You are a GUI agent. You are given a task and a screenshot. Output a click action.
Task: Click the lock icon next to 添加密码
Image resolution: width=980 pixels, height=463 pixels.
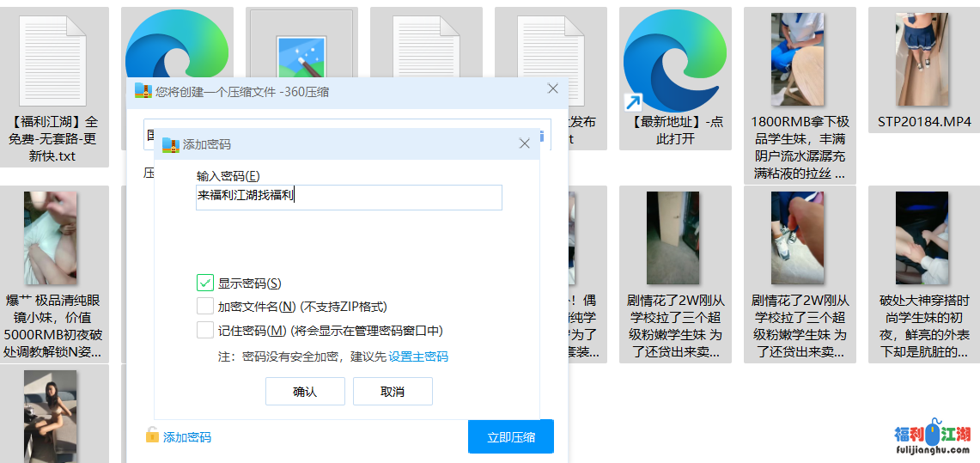(x=152, y=436)
